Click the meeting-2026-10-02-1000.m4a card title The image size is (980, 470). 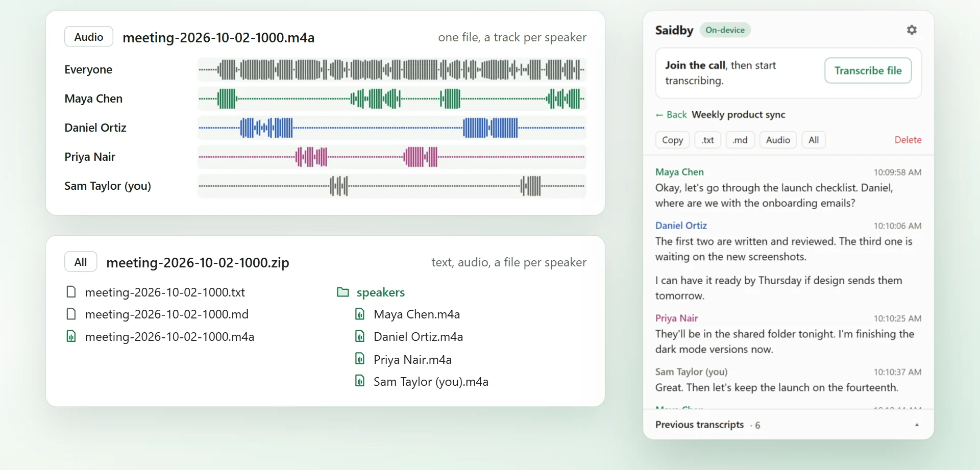click(218, 37)
